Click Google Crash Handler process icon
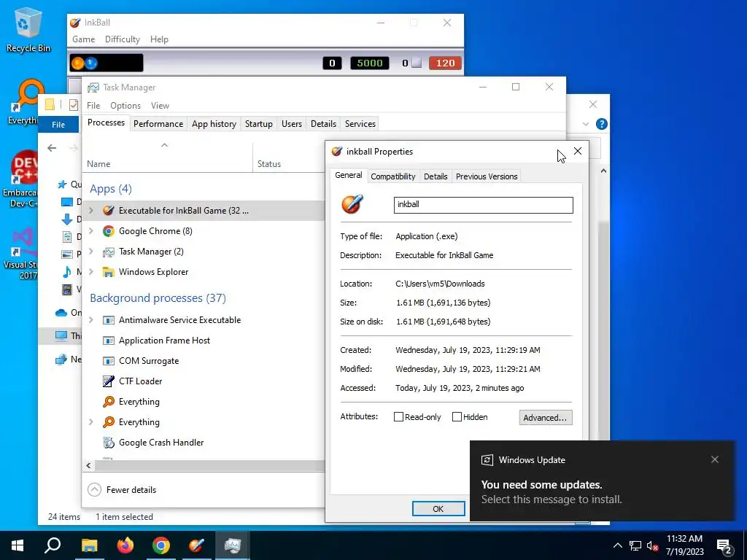 (x=109, y=443)
